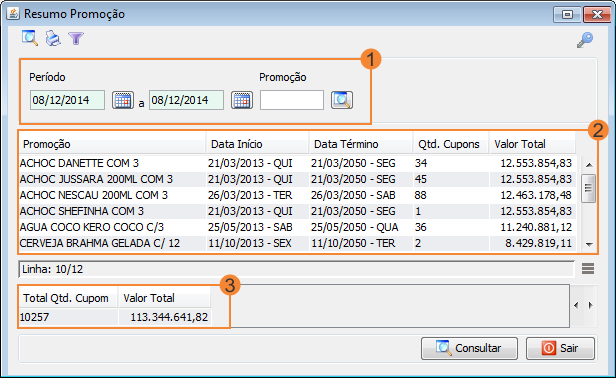Focus the Período start date field
Screen dimensions: 616x378
click(x=67, y=100)
